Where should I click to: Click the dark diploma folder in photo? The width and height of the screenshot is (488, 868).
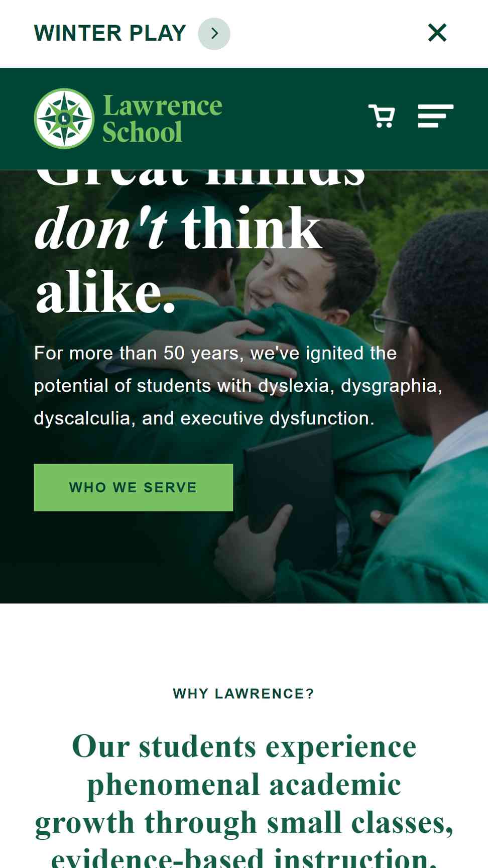coord(290,497)
